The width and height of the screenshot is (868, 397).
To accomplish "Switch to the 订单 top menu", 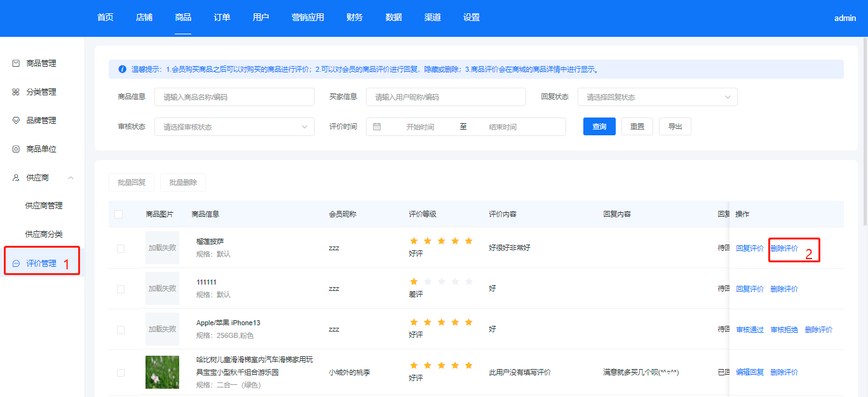I will pyautogui.click(x=222, y=18).
